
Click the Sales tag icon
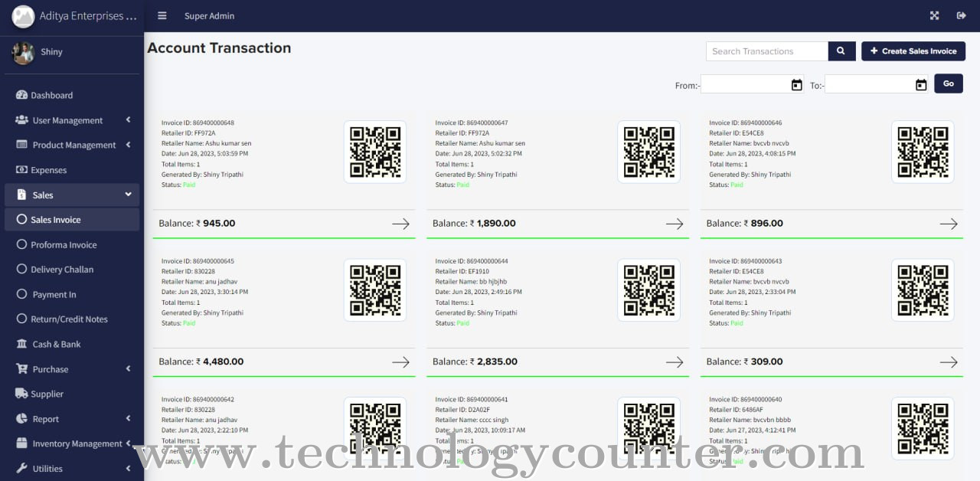point(21,195)
